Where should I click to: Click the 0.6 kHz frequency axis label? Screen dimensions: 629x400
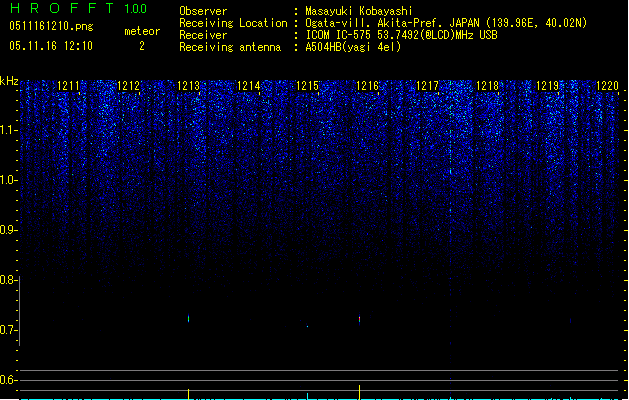8,380
